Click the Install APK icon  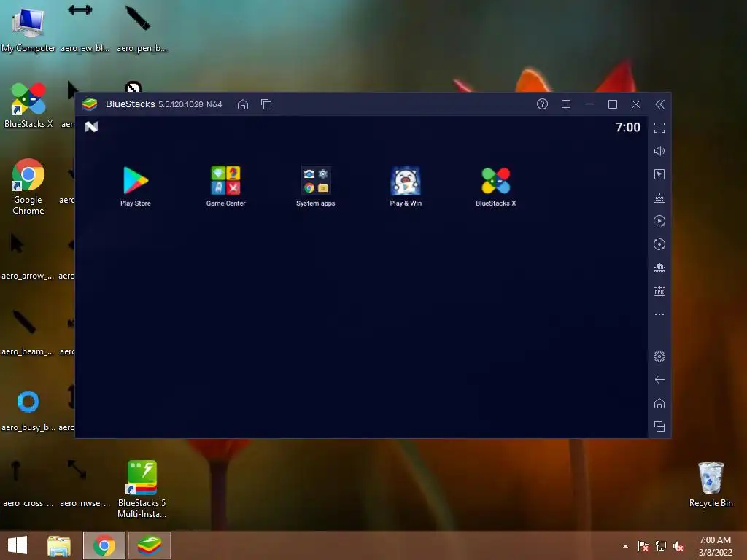click(659, 291)
